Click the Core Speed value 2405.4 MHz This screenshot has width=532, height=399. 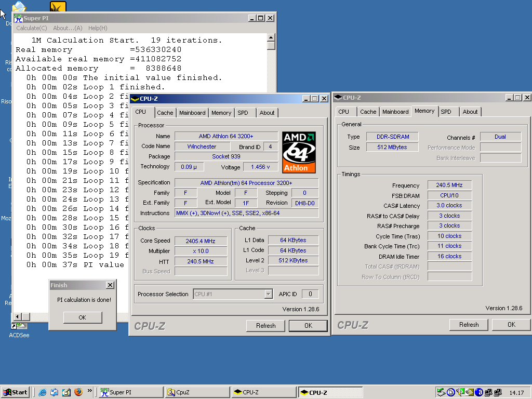tap(201, 241)
